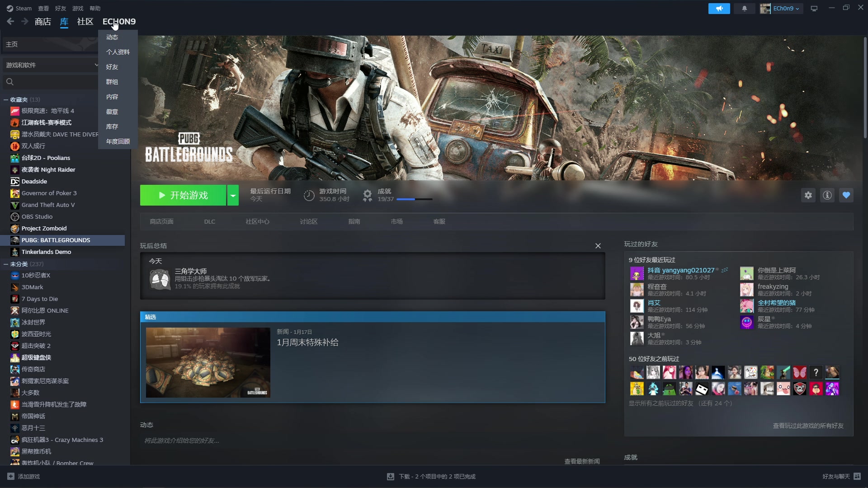Open Friends & Chat icon at bottom right
The image size is (868, 488).
tap(857, 476)
